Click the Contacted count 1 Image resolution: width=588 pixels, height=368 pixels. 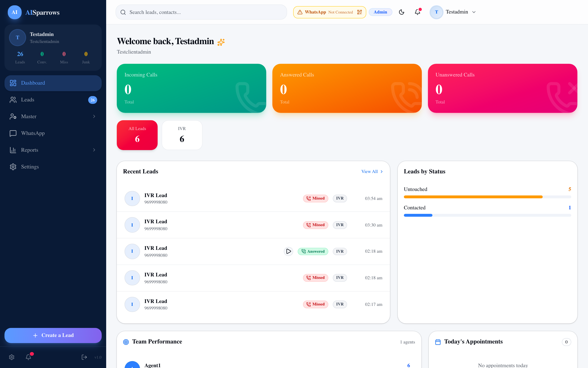pos(570,208)
